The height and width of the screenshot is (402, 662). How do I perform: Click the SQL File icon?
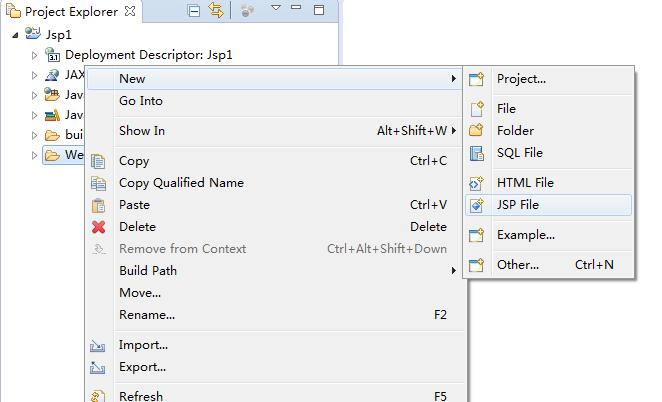point(477,153)
